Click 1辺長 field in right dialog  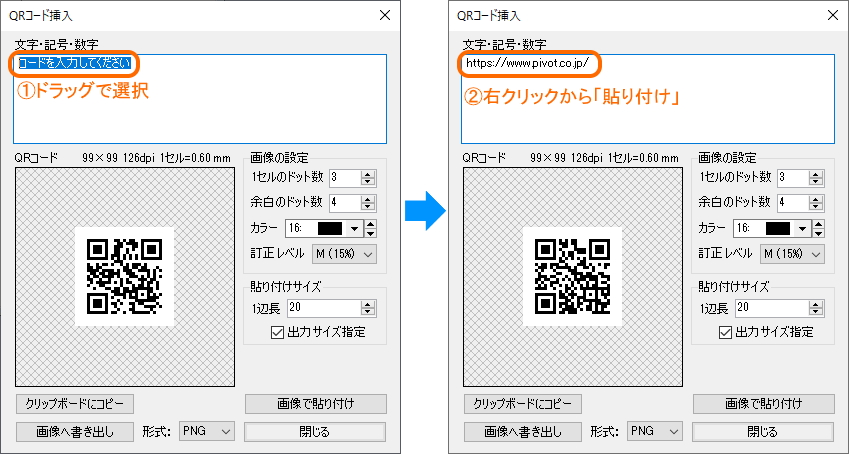[x=772, y=308]
